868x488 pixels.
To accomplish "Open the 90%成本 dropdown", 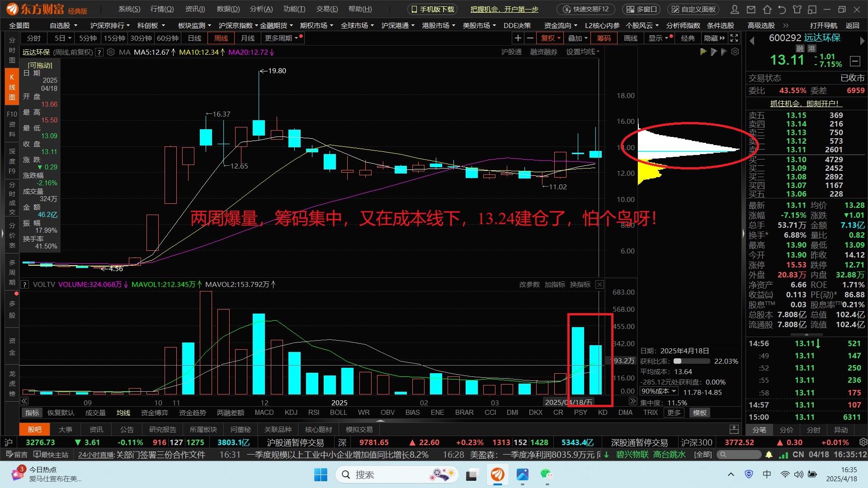I will click(x=659, y=391).
